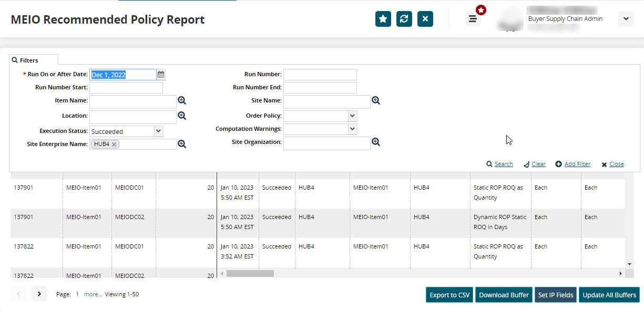Open Item Name lookup magnifier

[x=182, y=101]
